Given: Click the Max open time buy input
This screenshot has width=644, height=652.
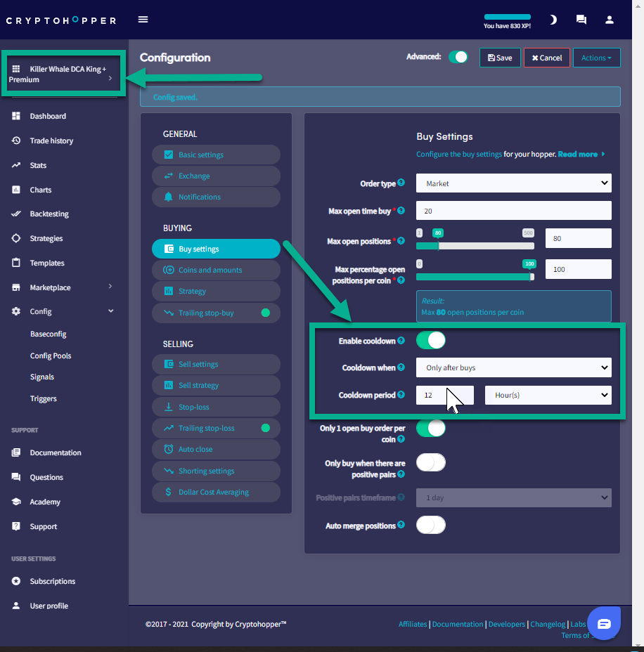Looking at the screenshot, I should (x=513, y=211).
